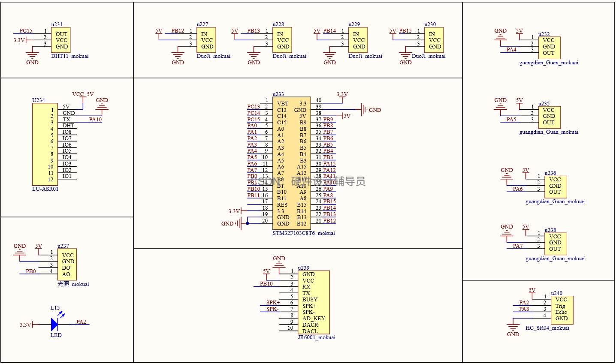
Task: Select the PB10 net label on u239 RX pin
Action: [x=266, y=284]
